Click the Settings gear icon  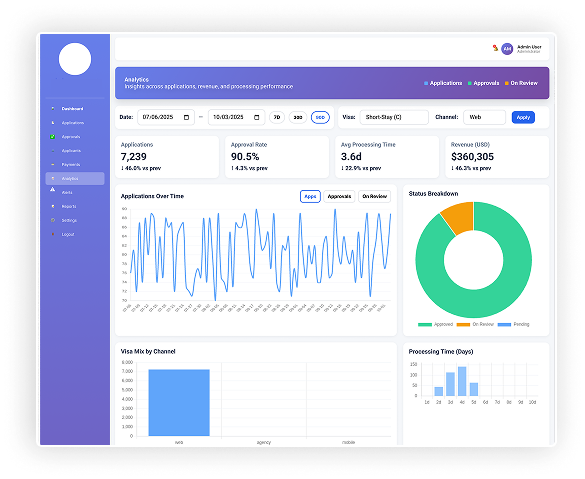(x=53, y=220)
